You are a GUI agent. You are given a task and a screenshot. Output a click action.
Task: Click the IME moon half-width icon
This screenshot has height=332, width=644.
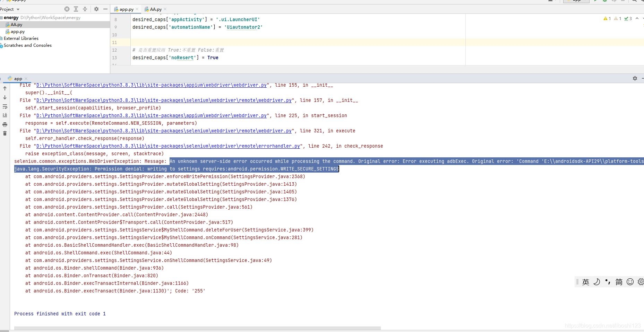[597, 282]
